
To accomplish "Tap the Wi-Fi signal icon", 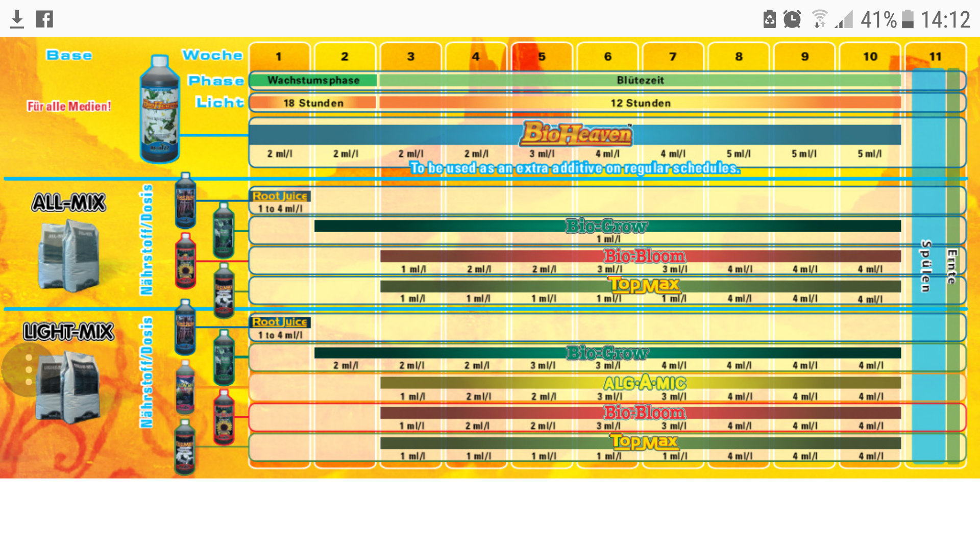I will 819,19.
